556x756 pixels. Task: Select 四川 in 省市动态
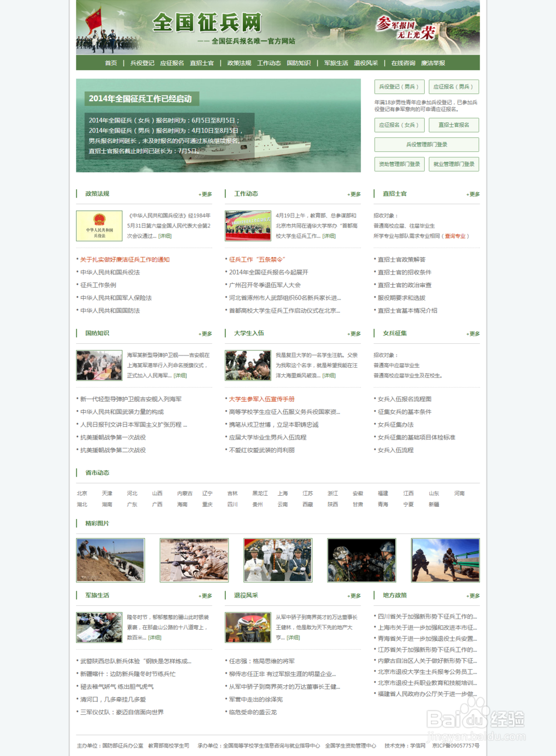tap(232, 505)
